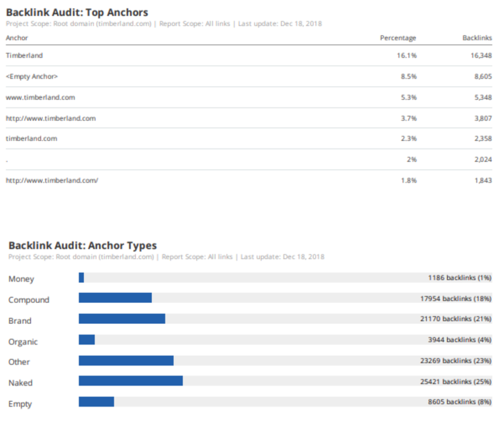504x426 pixels.
Task: Select '3944 backlinks (4%)' value
Action: (x=460, y=340)
